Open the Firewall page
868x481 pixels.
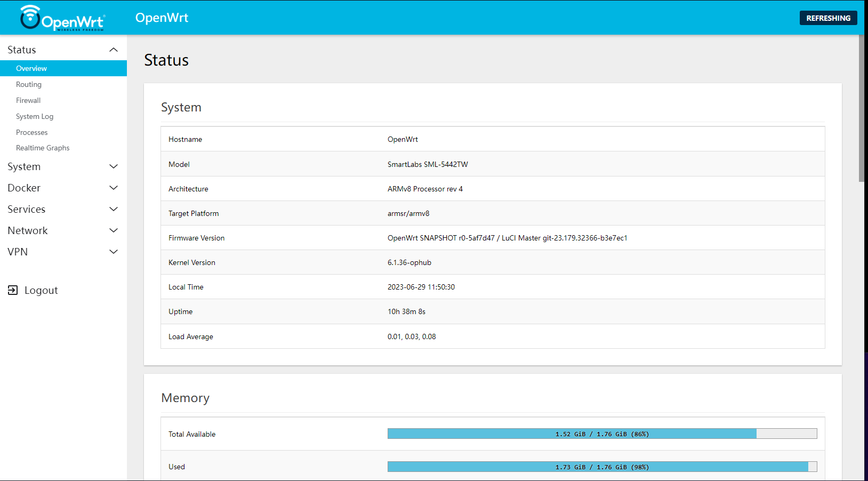(x=28, y=100)
